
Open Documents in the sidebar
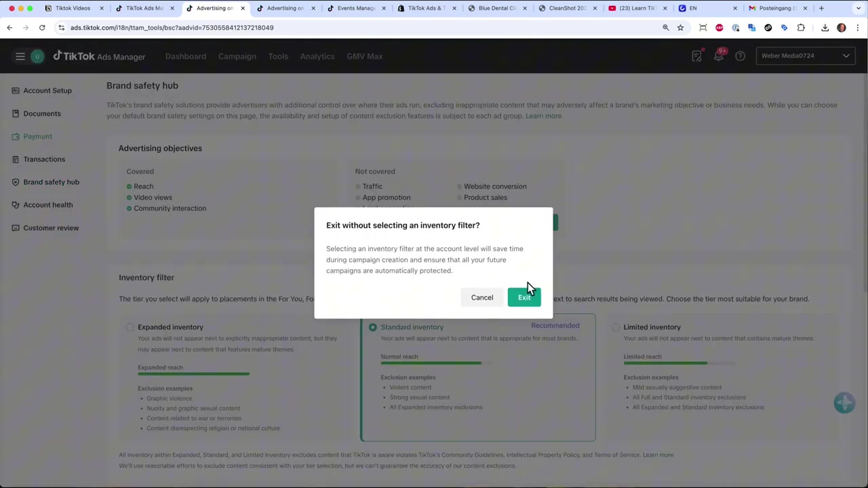[x=42, y=113]
